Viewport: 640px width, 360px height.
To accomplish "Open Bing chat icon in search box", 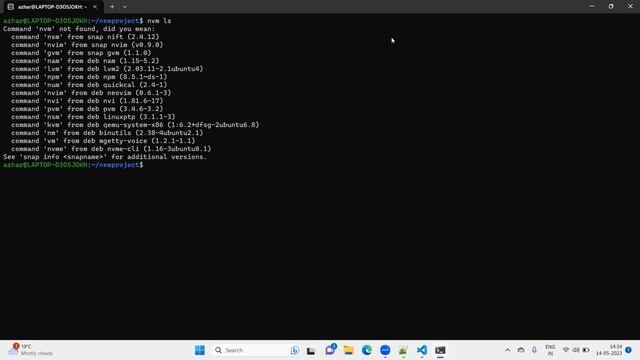I will point(295,350).
